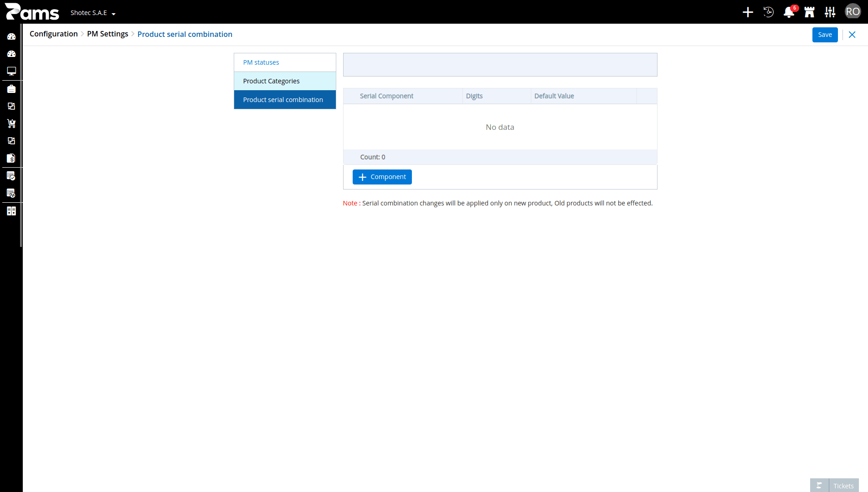868x492 pixels.
Task: Go to Configuration breadcrumb
Action: pos(54,34)
